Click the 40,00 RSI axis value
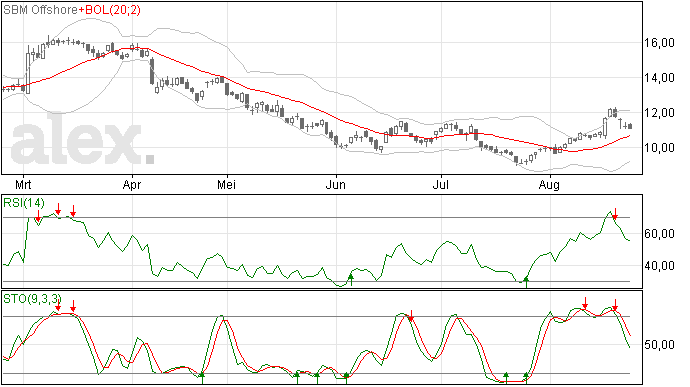Viewport: 690px width, 387px height. coord(659,265)
